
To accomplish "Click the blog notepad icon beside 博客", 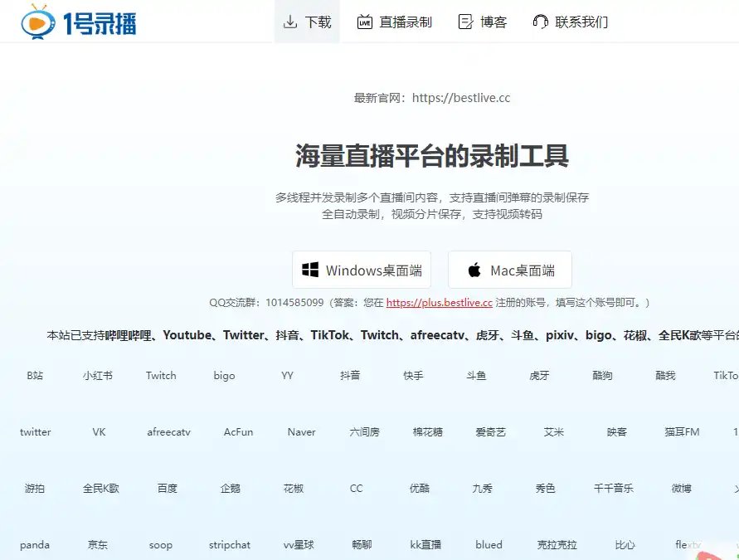I will pos(465,22).
